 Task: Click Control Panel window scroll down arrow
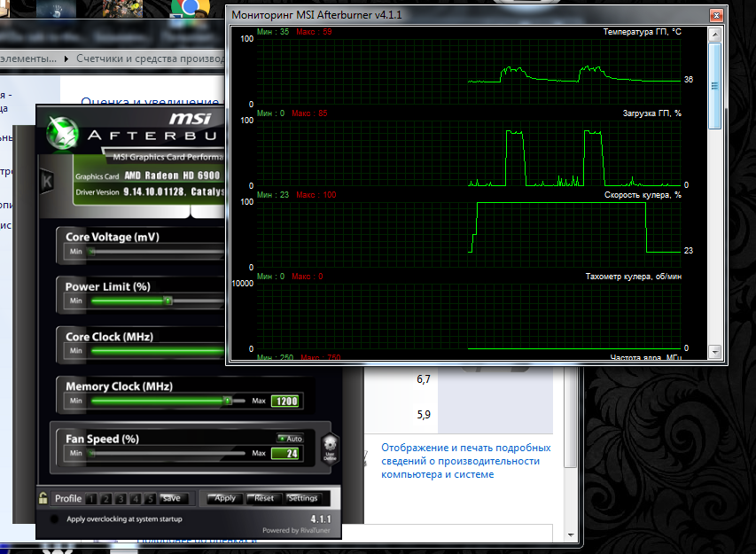pos(571,534)
